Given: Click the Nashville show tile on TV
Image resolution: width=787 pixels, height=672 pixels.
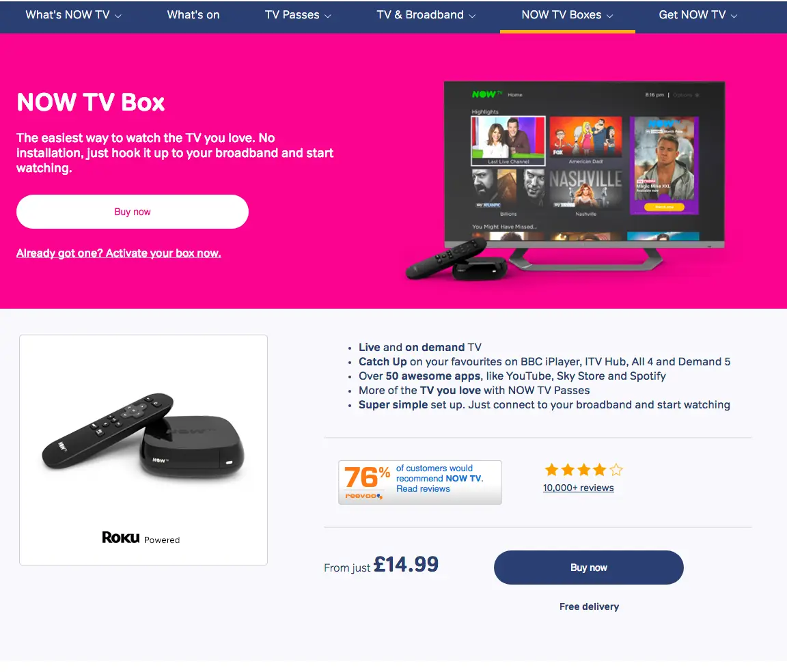Looking at the screenshot, I should pyautogui.click(x=585, y=192).
